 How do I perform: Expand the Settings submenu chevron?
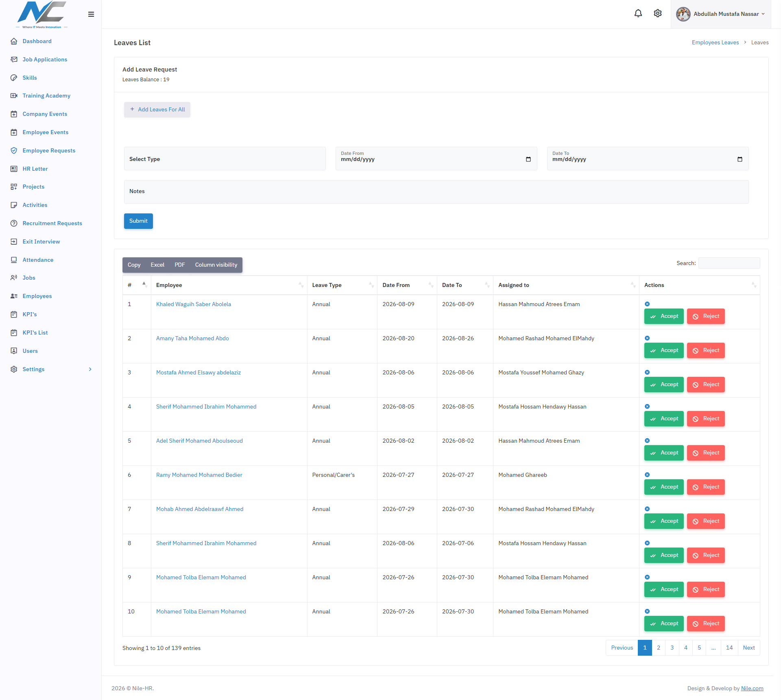coord(90,369)
